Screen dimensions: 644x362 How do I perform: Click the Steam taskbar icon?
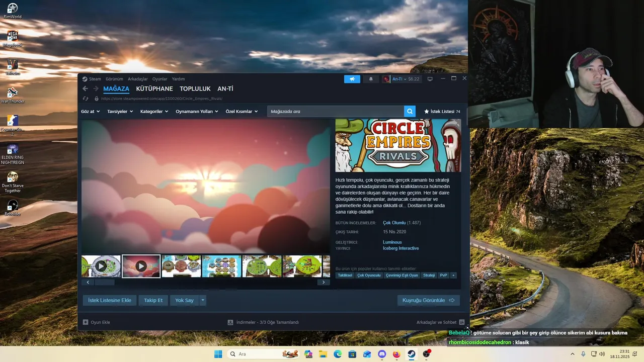point(411,354)
